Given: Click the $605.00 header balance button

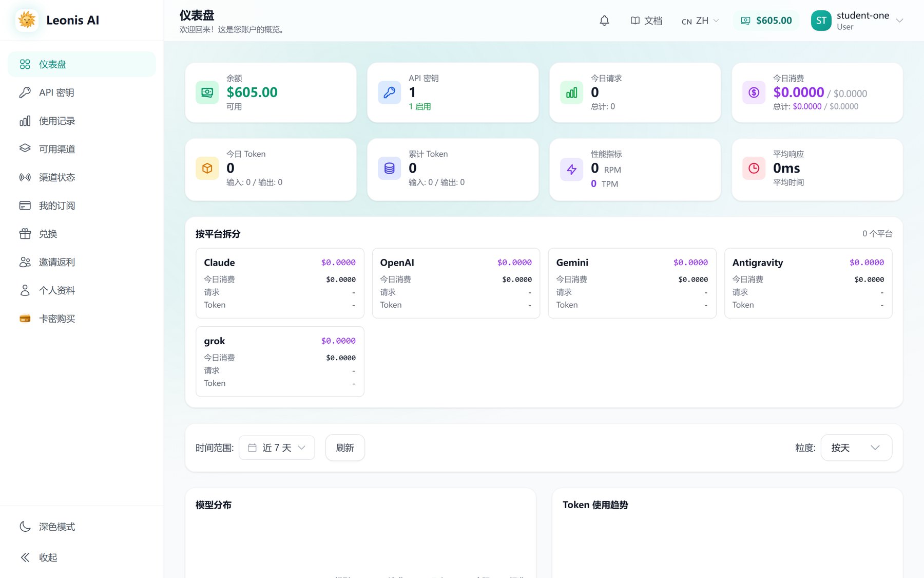Looking at the screenshot, I should pos(766,21).
